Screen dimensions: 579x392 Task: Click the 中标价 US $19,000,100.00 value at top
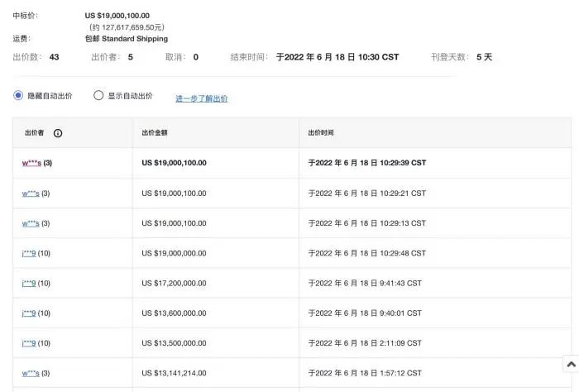coord(117,16)
